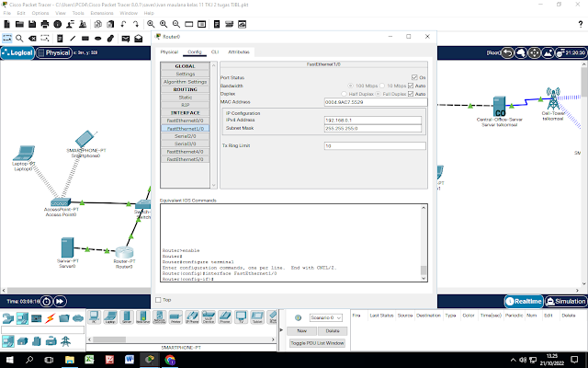
Task: Pick the Draw Ellipse tool
Action: point(98,39)
